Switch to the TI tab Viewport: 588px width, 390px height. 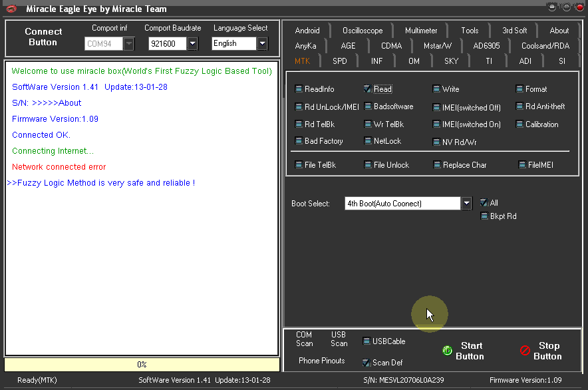point(489,61)
